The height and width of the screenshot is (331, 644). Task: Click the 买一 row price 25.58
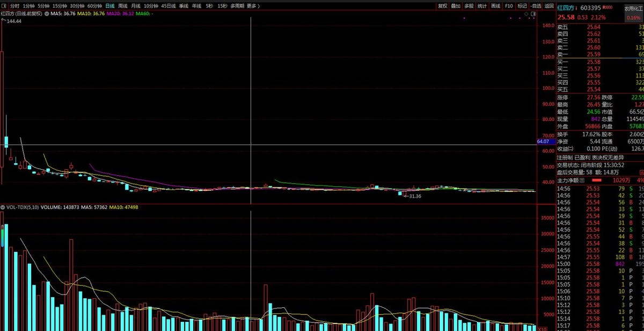coord(594,62)
